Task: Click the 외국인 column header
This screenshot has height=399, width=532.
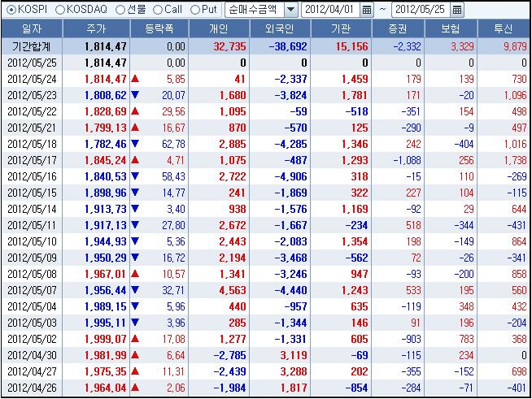Action: (280, 28)
